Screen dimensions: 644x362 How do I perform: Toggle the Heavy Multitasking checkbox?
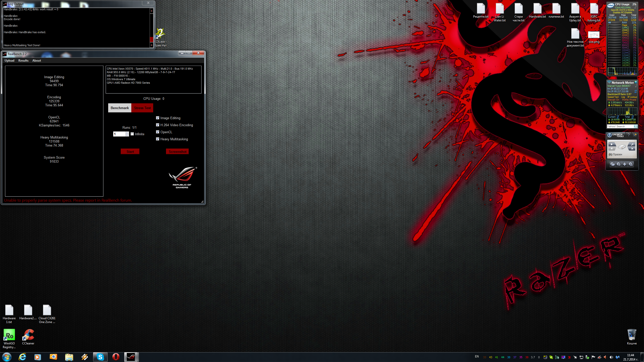pyautogui.click(x=158, y=139)
